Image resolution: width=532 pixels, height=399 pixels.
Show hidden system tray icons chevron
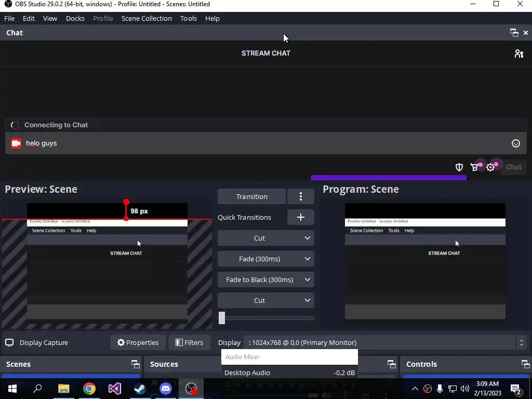(x=415, y=389)
